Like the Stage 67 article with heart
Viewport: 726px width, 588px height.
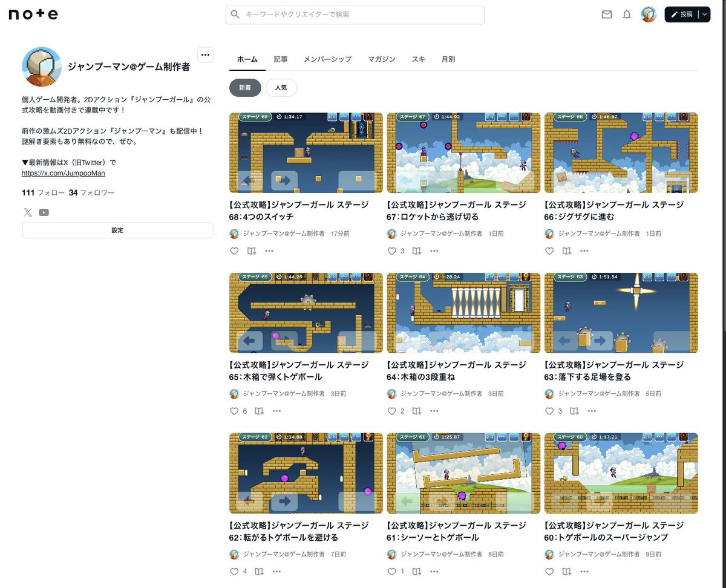(392, 251)
